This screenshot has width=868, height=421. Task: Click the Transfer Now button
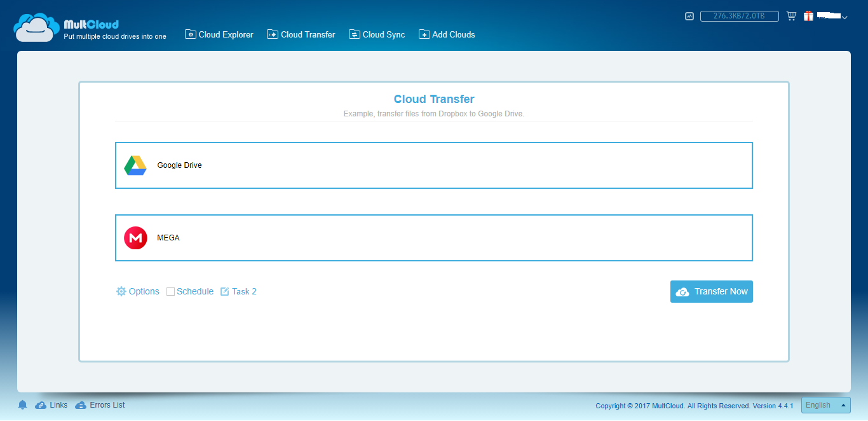712,291
